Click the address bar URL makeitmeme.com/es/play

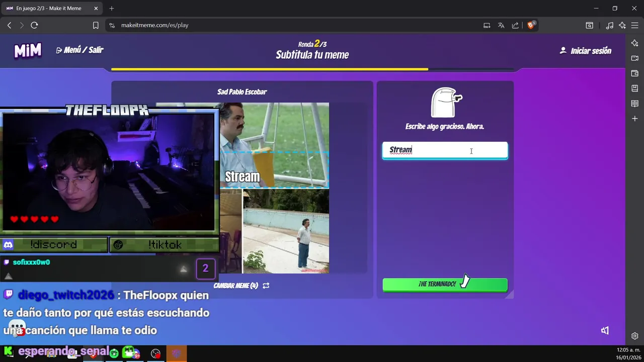155,25
